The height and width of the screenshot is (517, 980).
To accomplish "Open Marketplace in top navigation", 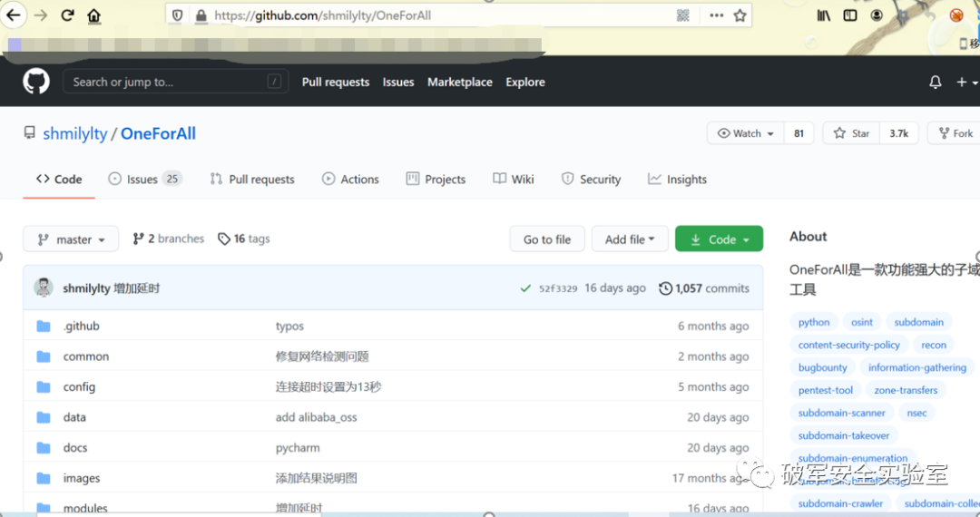I will (x=460, y=82).
